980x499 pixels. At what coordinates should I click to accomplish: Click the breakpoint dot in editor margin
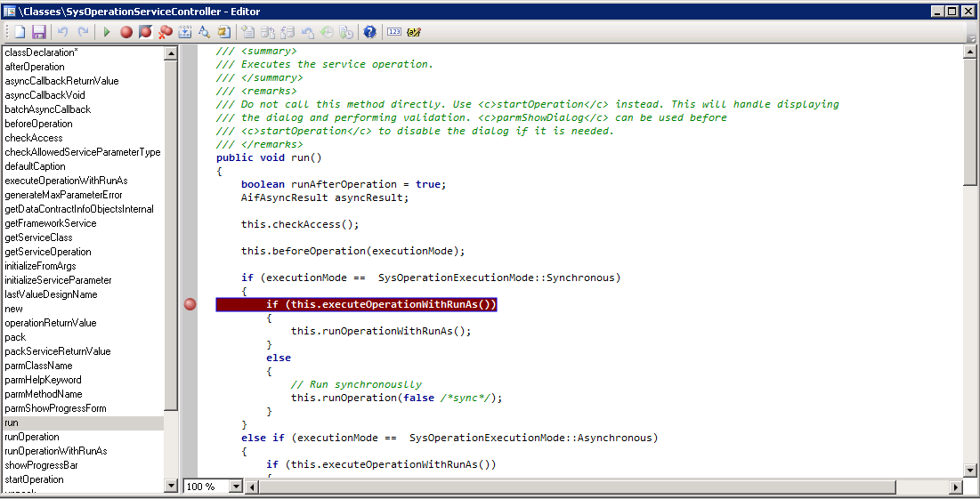click(190, 304)
